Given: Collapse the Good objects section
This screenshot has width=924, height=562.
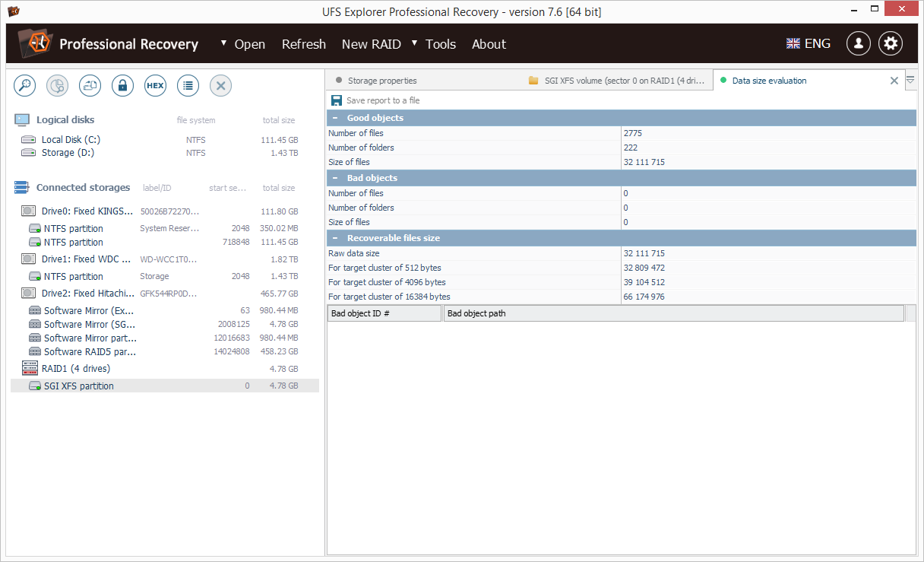Looking at the screenshot, I should (334, 118).
